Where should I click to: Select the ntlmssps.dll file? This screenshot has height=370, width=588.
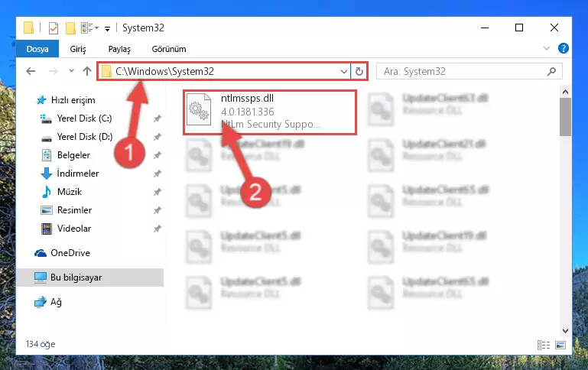(270, 112)
